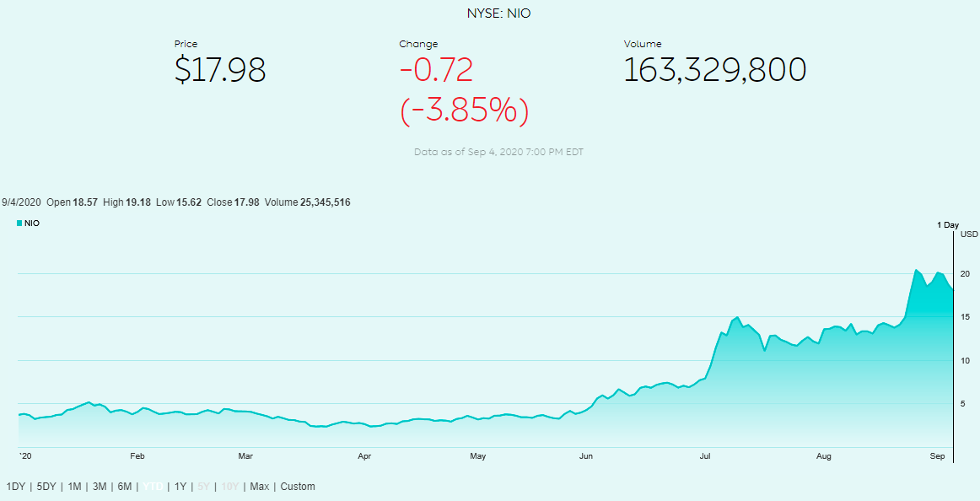Switch chart to 1Y range

tap(180, 486)
